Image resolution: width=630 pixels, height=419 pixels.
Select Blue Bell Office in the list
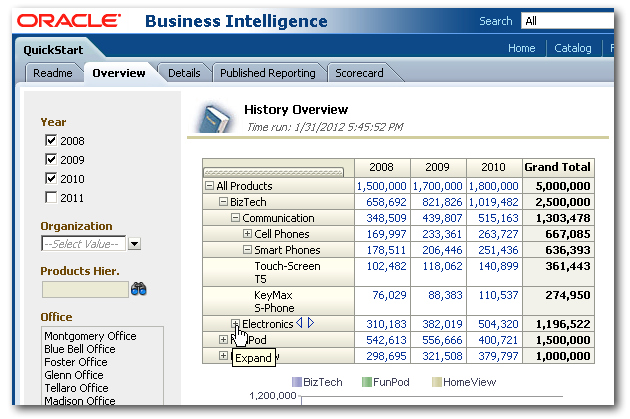click(80, 349)
